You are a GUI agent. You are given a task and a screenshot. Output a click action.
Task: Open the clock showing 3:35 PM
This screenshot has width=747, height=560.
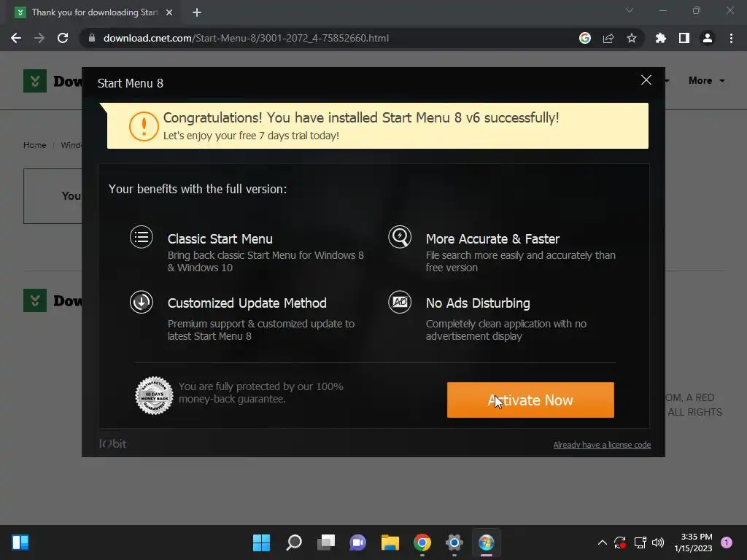coord(693,542)
